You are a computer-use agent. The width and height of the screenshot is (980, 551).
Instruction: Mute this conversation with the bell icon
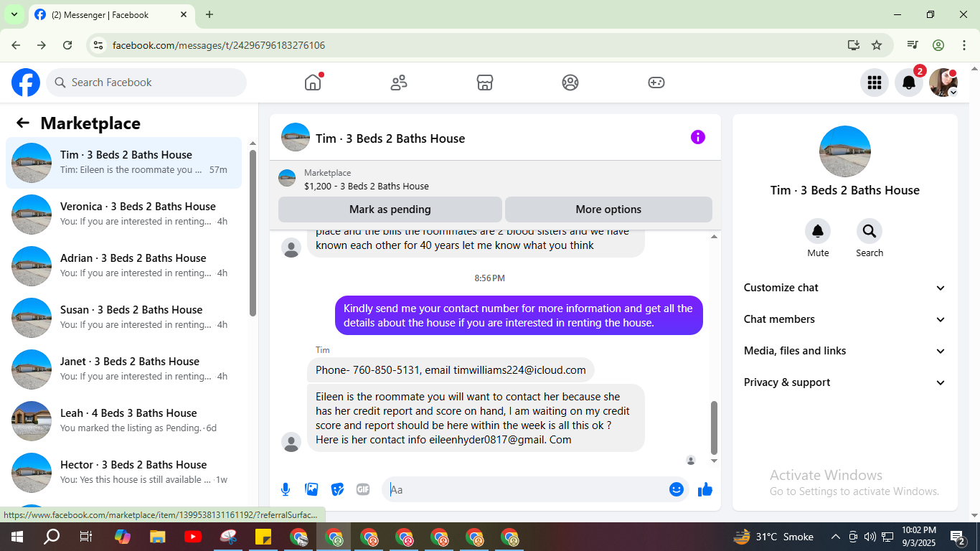point(818,231)
